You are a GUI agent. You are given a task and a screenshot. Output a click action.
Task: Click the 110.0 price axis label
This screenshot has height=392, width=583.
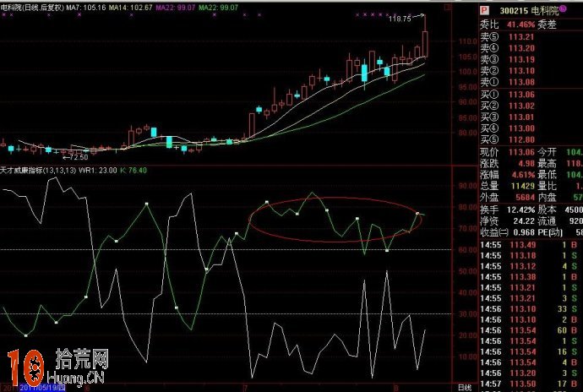pos(468,41)
